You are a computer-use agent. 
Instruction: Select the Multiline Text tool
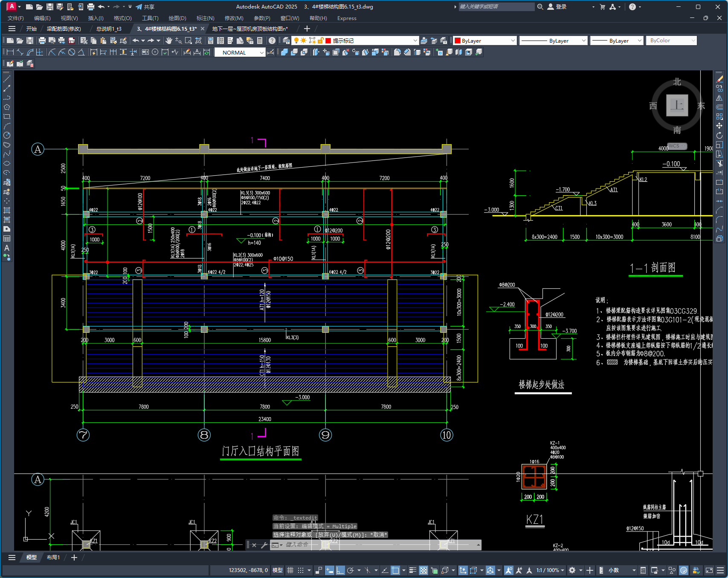[7, 248]
